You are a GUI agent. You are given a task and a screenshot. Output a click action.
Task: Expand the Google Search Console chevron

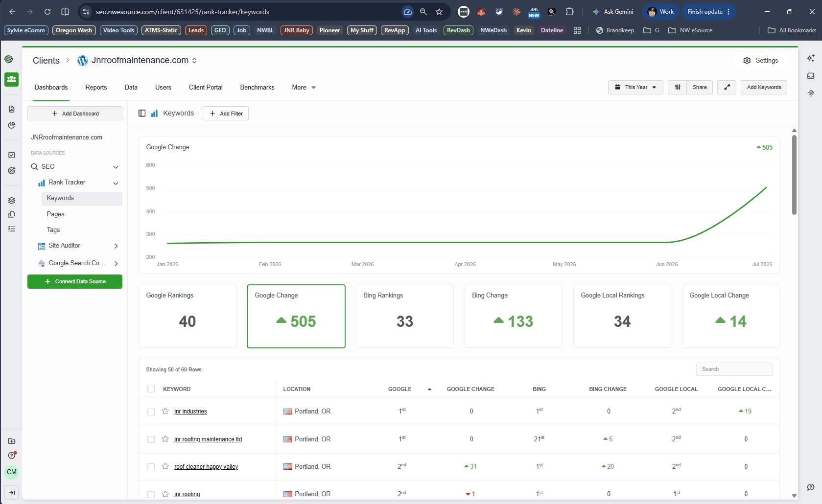point(116,264)
